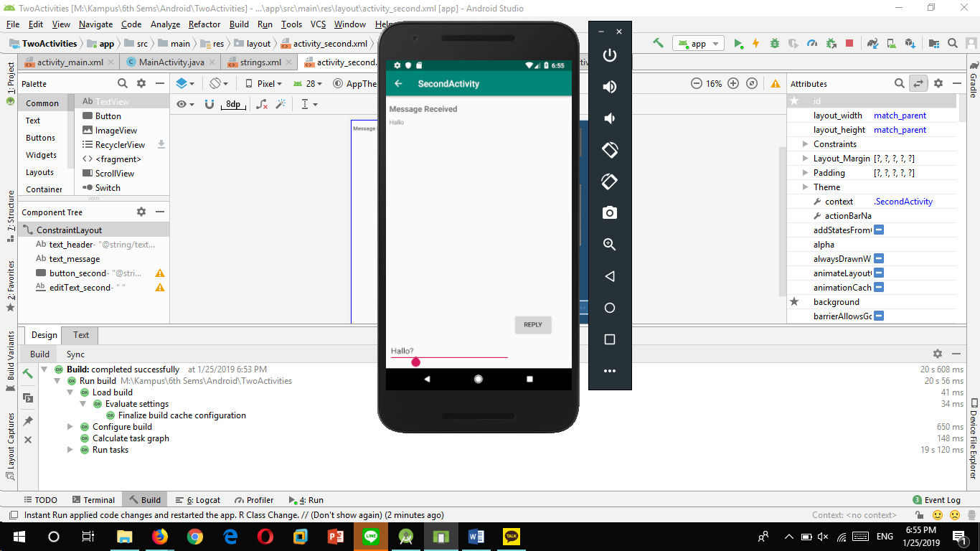This screenshot has width=980, height=551.
Task: Debug the app using the bug icon
Action: click(x=775, y=43)
